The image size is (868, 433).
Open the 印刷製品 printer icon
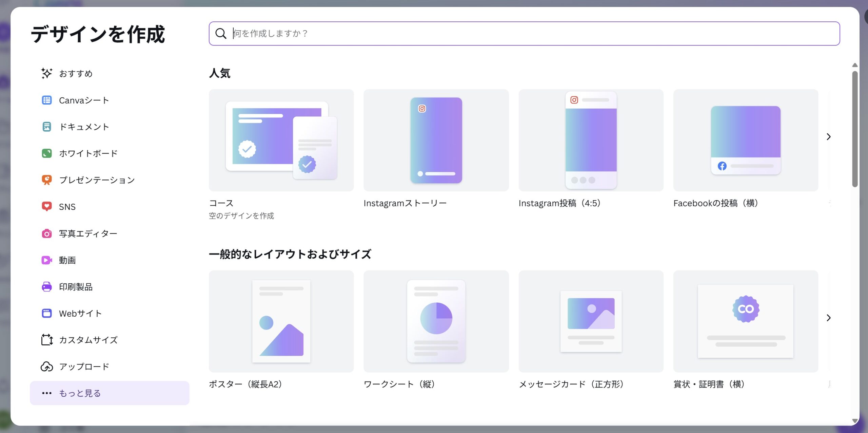(47, 287)
